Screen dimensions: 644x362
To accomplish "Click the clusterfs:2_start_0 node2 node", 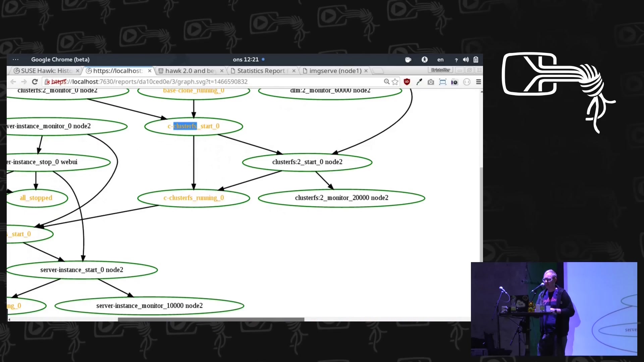I will 307,162.
